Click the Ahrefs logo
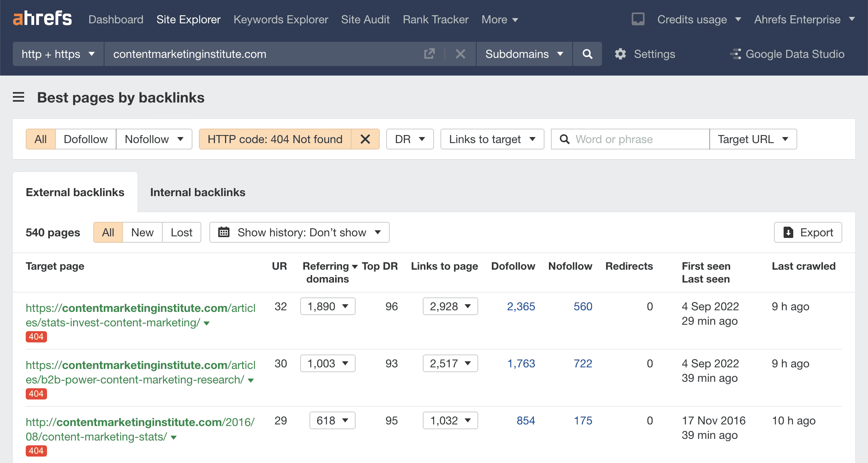This screenshot has height=463, width=868. coord(42,19)
